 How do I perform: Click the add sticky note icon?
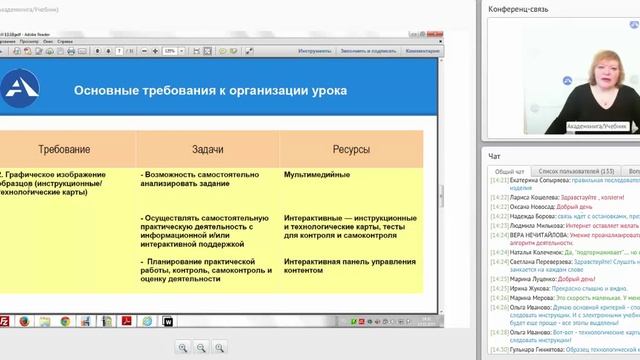click(x=222, y=51)
